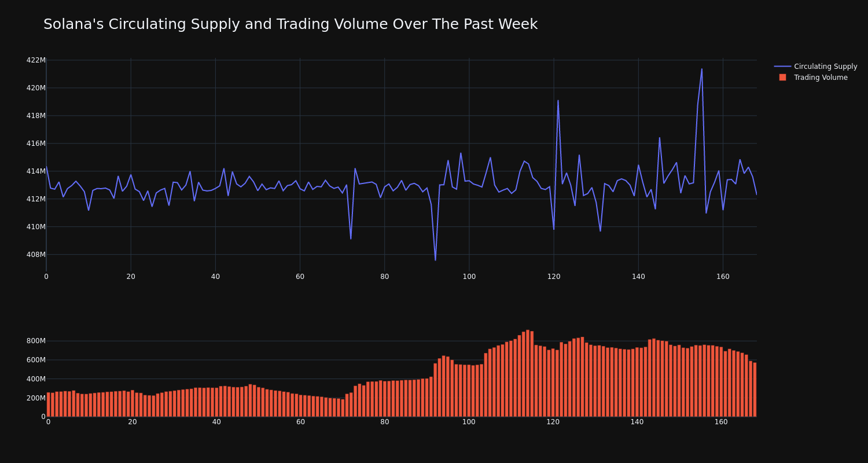Click the tallest trading volume bar
Image resolution: width=868 pixels, height=463 pixels.
(x=528, y=373)
